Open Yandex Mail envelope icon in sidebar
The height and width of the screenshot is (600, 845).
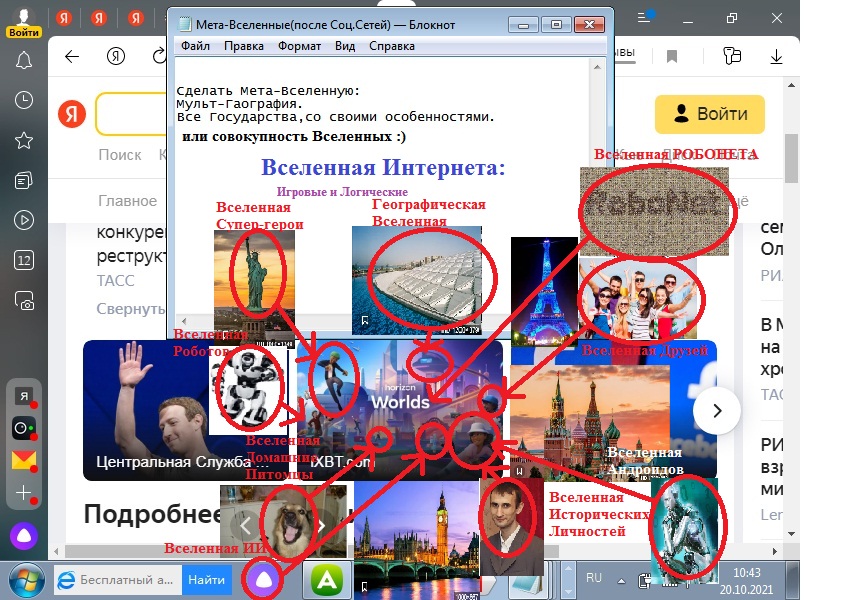[x=24, y=460]
